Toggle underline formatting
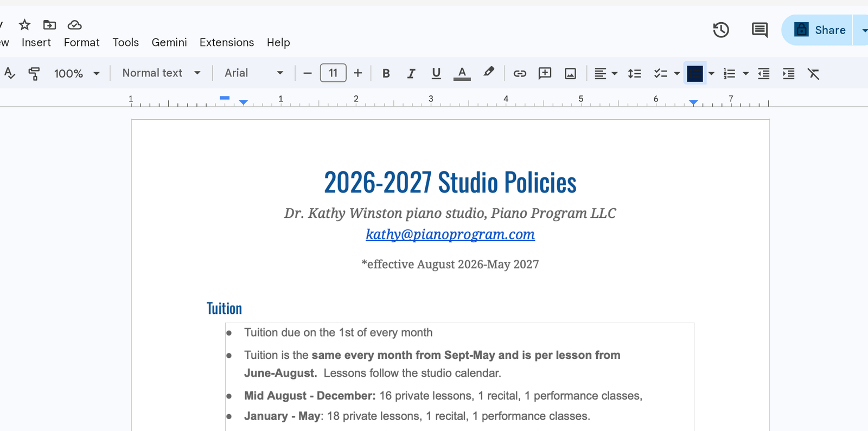Screen dimensions: 868x431 [436, 73]
